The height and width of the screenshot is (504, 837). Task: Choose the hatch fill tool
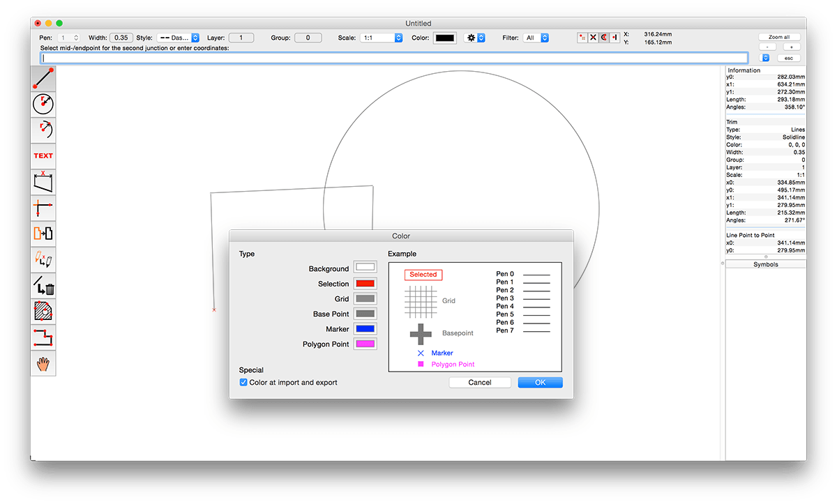(x=43, y=311)
